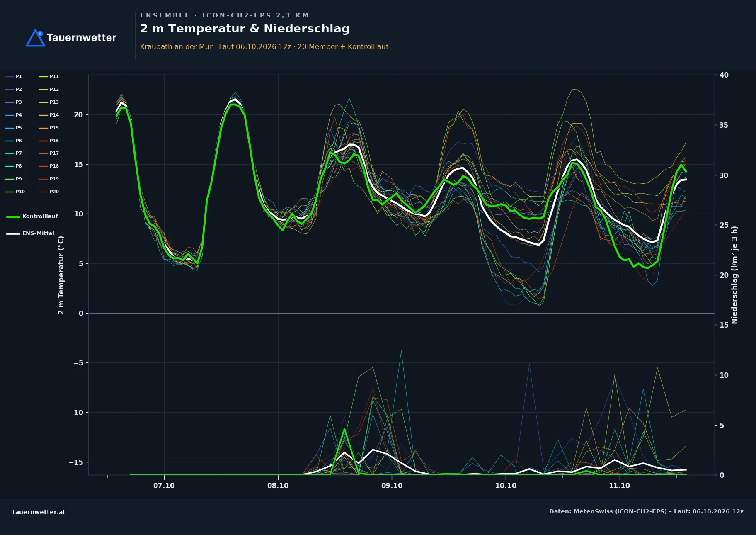This screenshot has height=535, width=756.
Task: Select the P7 legend entry
Action: coord(14,153)
